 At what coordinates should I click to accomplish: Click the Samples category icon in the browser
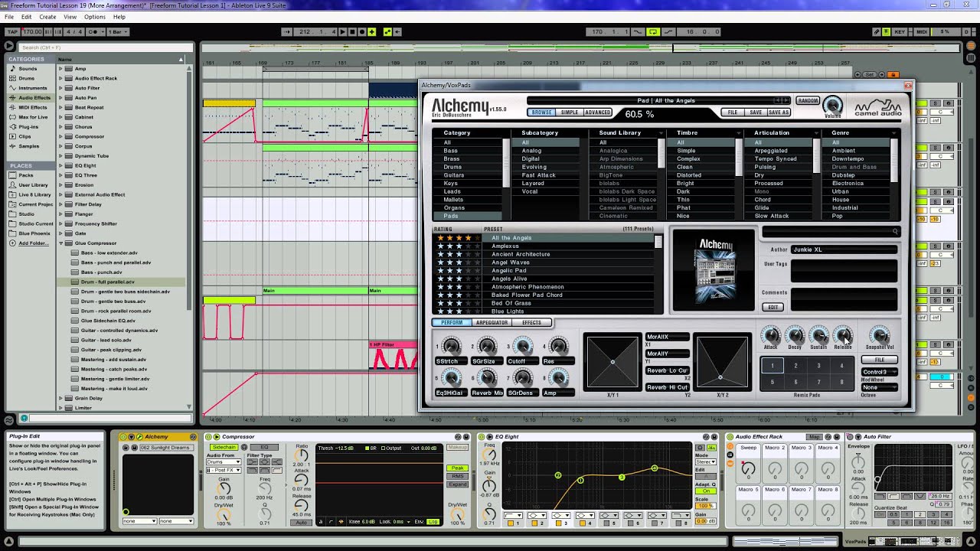12,146
